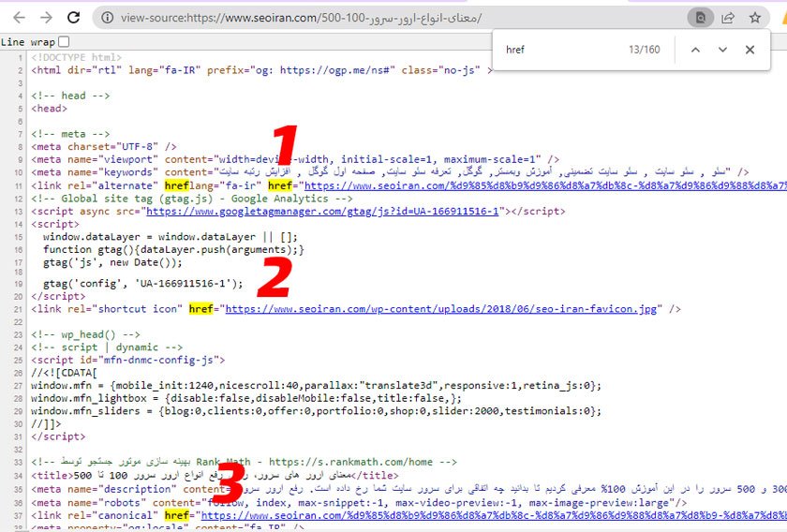View site information icon in address bar
Viewport: 787px width, 532px height.
(107, 18)
